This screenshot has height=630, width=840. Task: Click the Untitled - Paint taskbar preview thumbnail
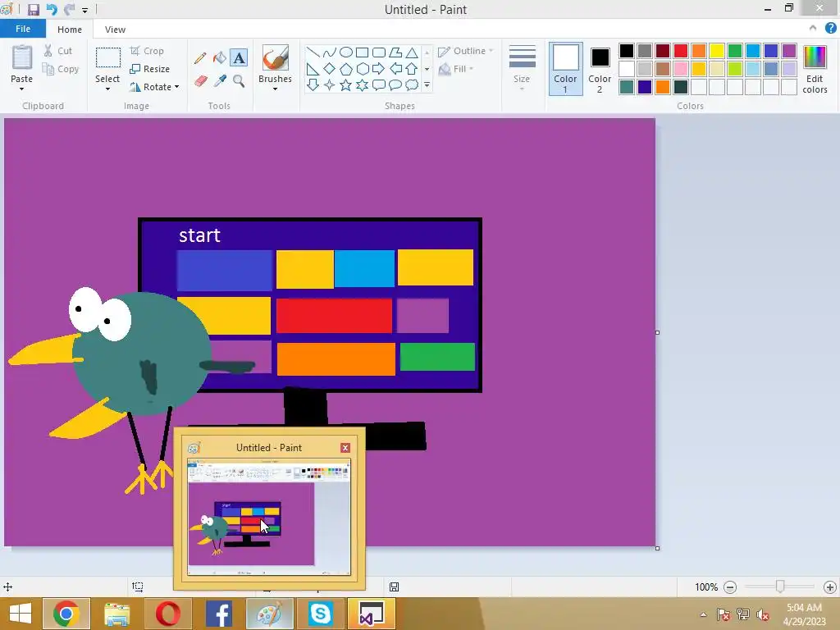[269, 517]
